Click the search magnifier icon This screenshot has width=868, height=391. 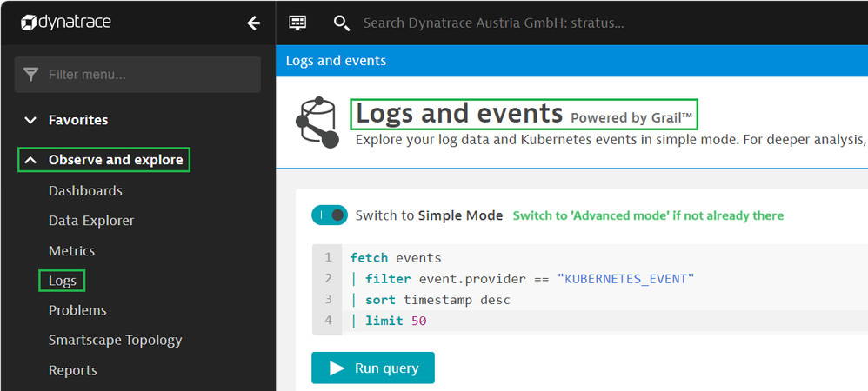point(342,23)
